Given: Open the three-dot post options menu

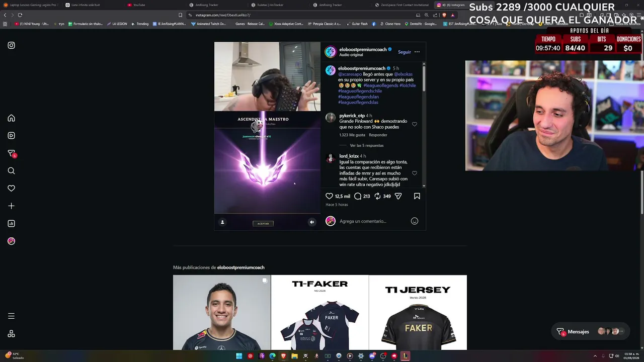Looking at the screenshot, I should [417, 52].
